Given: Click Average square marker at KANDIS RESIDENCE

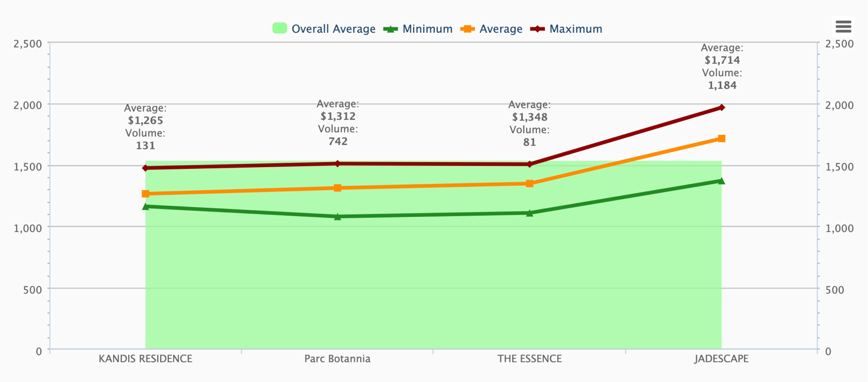Looking at the screenshot, I should point(146,194).
